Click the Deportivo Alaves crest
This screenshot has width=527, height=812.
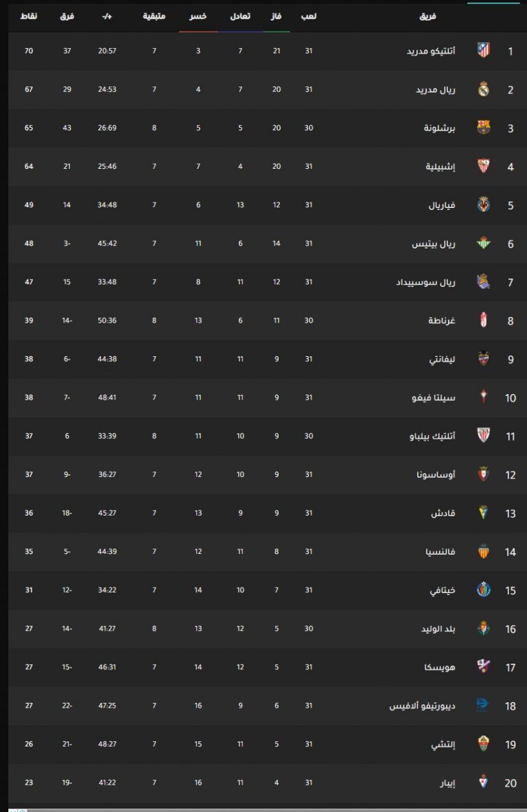484,705
